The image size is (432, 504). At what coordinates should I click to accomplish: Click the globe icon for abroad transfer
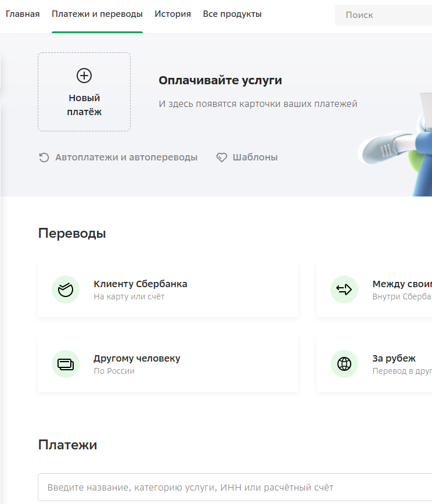344,364
